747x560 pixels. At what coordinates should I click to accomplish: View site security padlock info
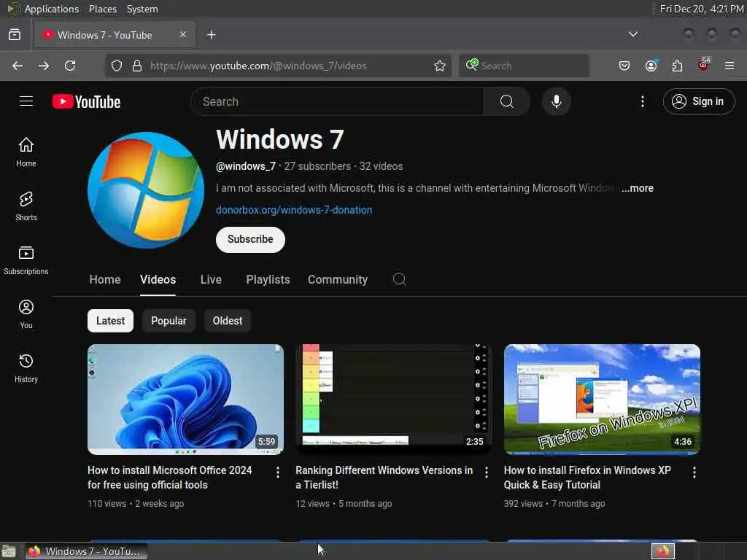click(x=136, y=66)
